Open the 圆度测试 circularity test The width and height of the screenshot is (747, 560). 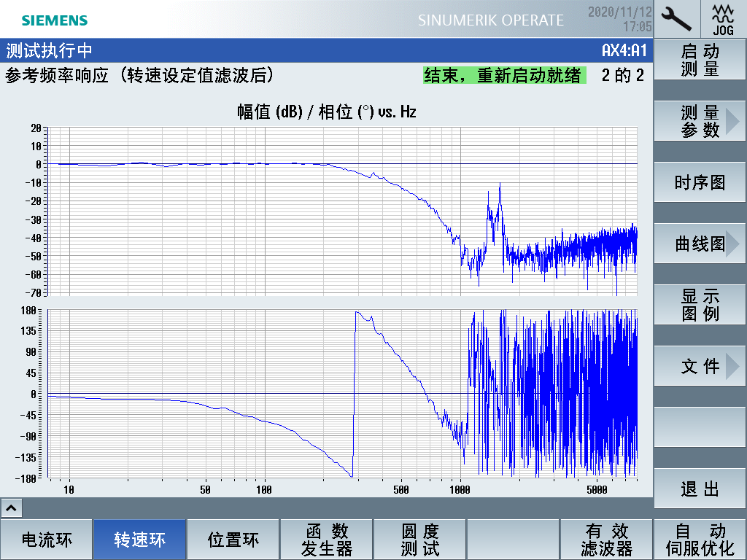click(420, 540)
